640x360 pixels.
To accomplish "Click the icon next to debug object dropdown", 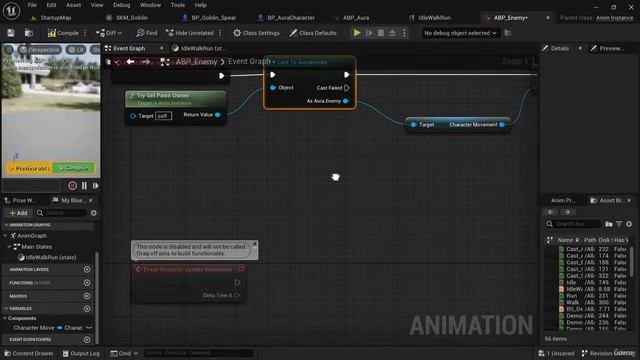I will (508, 33).
